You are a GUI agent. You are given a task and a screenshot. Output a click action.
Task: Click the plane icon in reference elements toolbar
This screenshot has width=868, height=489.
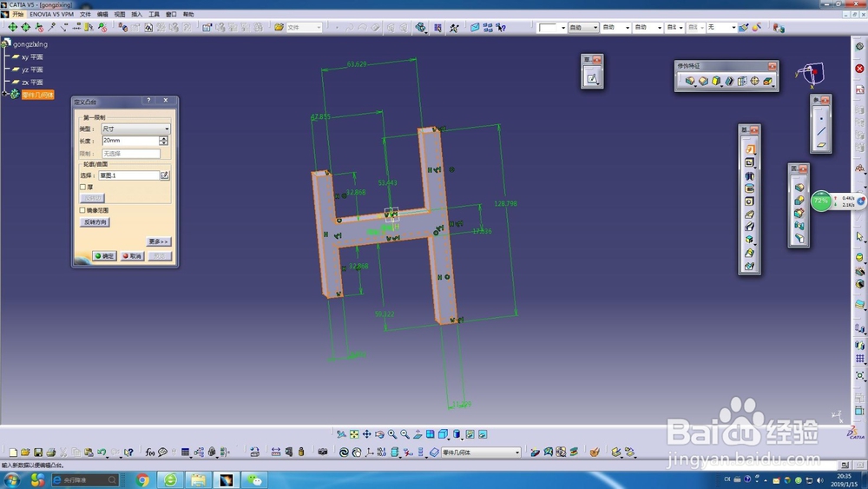tap(821, 144)
